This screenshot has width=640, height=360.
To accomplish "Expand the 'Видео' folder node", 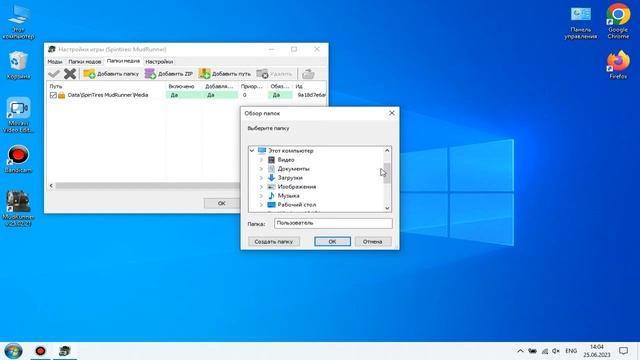I will tap(261, 160).
